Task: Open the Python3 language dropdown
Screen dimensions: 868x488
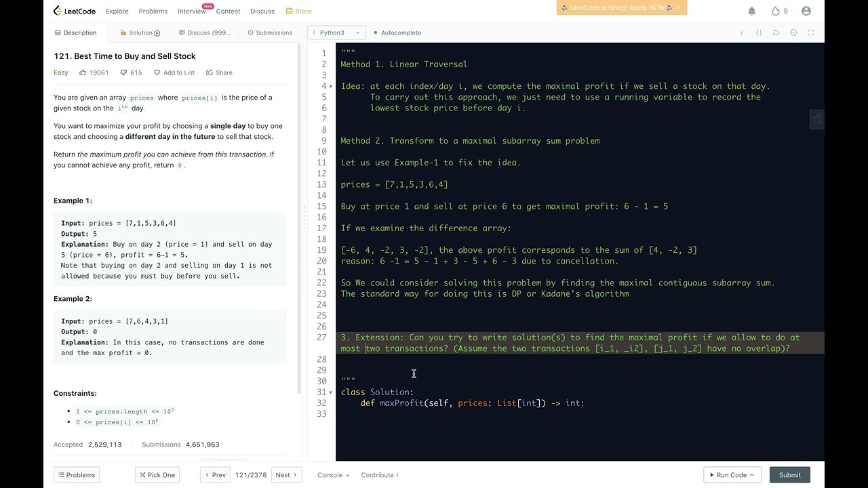Action: click(336, 33)
